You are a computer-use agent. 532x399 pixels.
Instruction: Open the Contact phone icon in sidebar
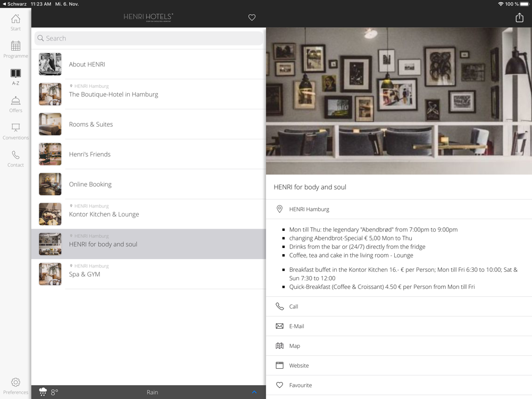(15, 155)
